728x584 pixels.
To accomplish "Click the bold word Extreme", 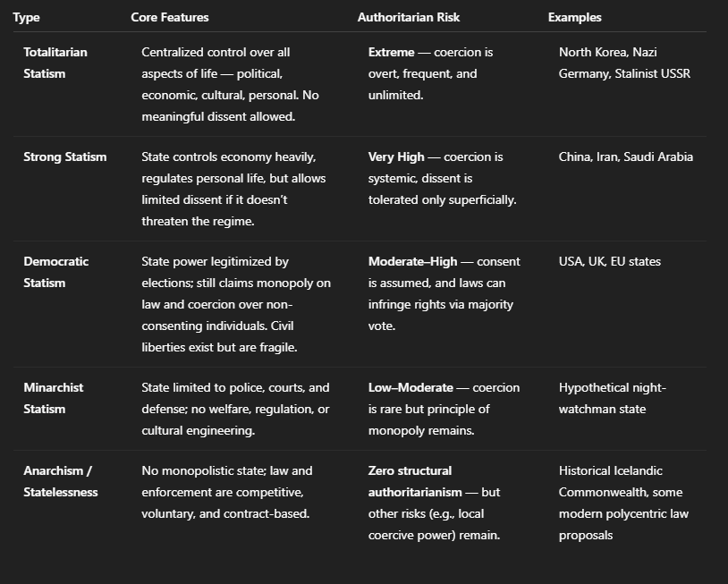I will point(391,52).
